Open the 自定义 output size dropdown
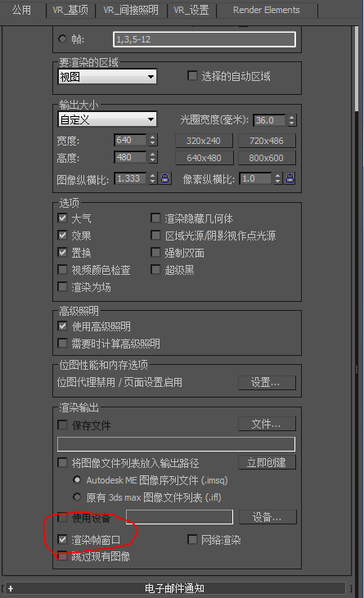Image resolution: width=364 pixels, height=598 pixels. tap(107, 119)
